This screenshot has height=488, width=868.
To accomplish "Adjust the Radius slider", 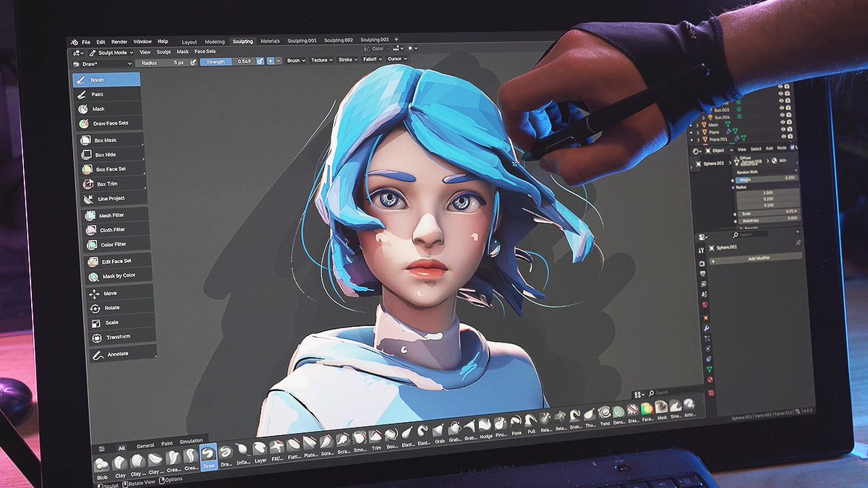I will pyautogui.click(x=161, y=63).
